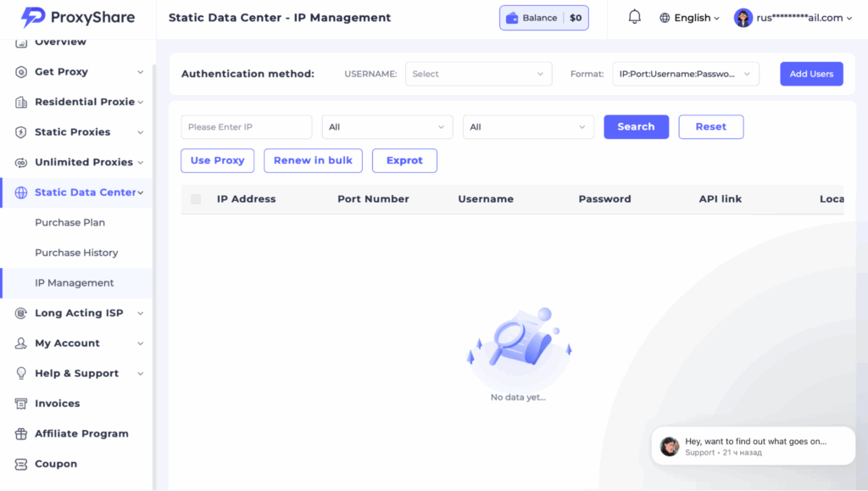Click the API link column header
The height and width of the screenshot is (491, 868).
click(x=721, y=199)
